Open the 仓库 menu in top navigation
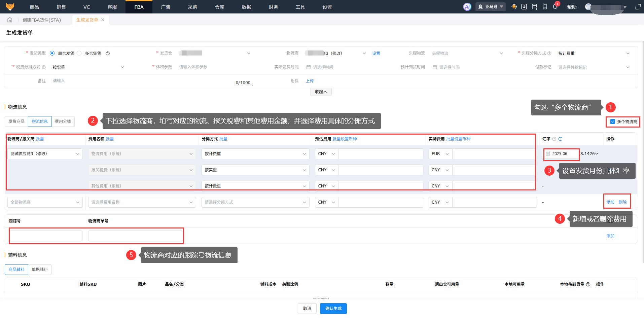 [219, 7]
